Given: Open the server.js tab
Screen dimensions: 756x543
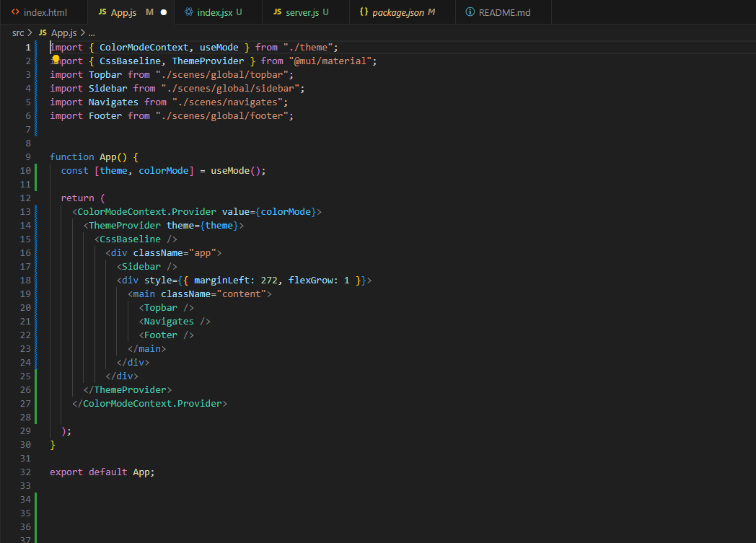Looking at the screenshot, I should point(303,12).
